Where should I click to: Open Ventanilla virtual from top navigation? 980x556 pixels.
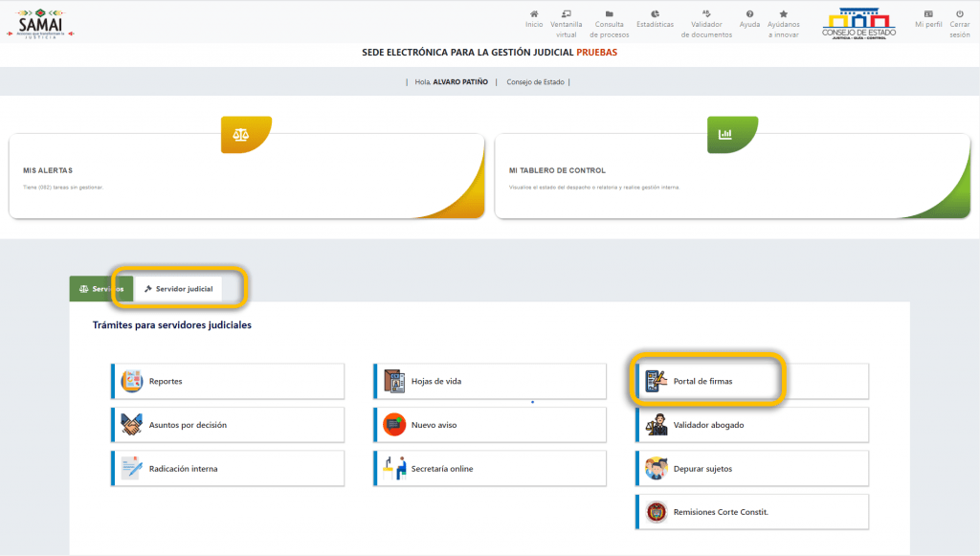[x=566, y=14]
